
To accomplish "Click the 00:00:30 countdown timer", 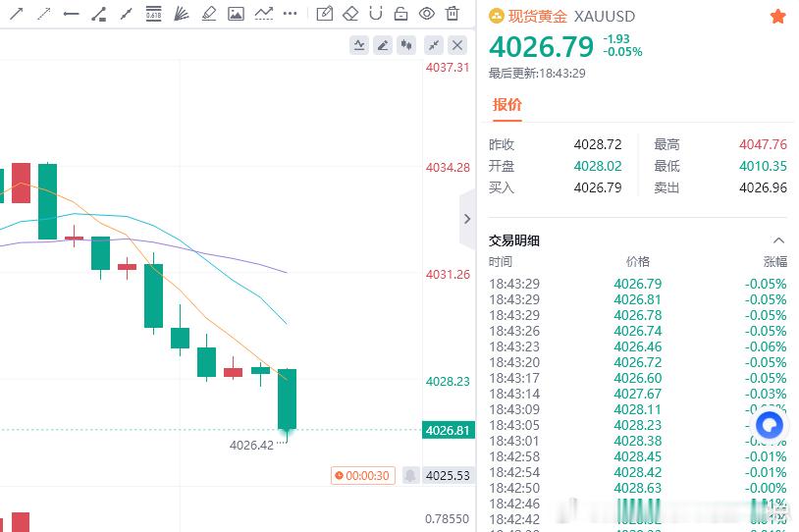I will [363, 475].
